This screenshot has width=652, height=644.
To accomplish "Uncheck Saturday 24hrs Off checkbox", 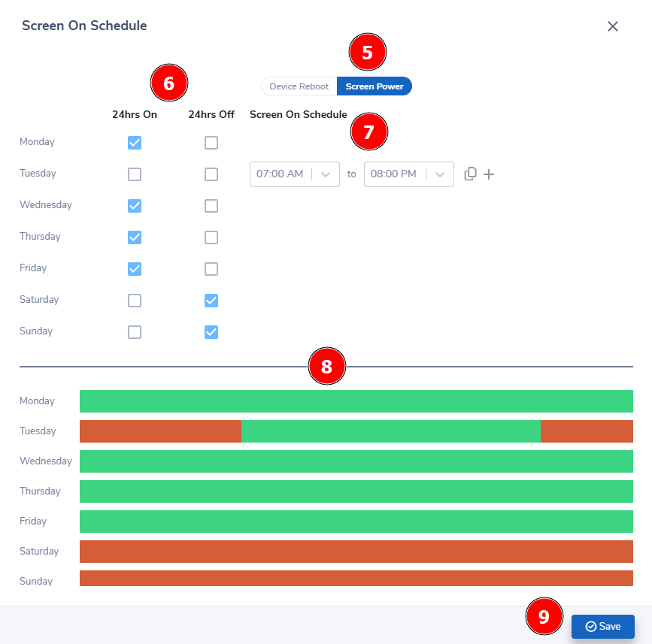I will pyautogui.click(x=211, y=301).
